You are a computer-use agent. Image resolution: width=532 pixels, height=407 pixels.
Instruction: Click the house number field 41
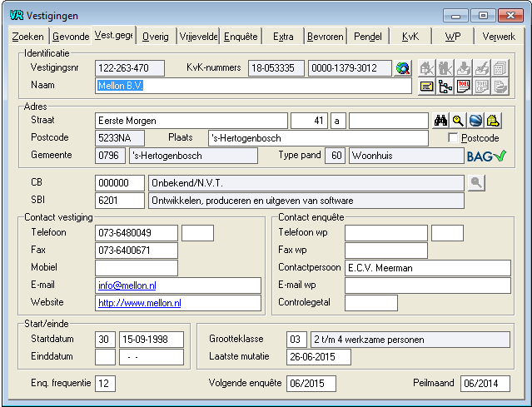point(310,121)
